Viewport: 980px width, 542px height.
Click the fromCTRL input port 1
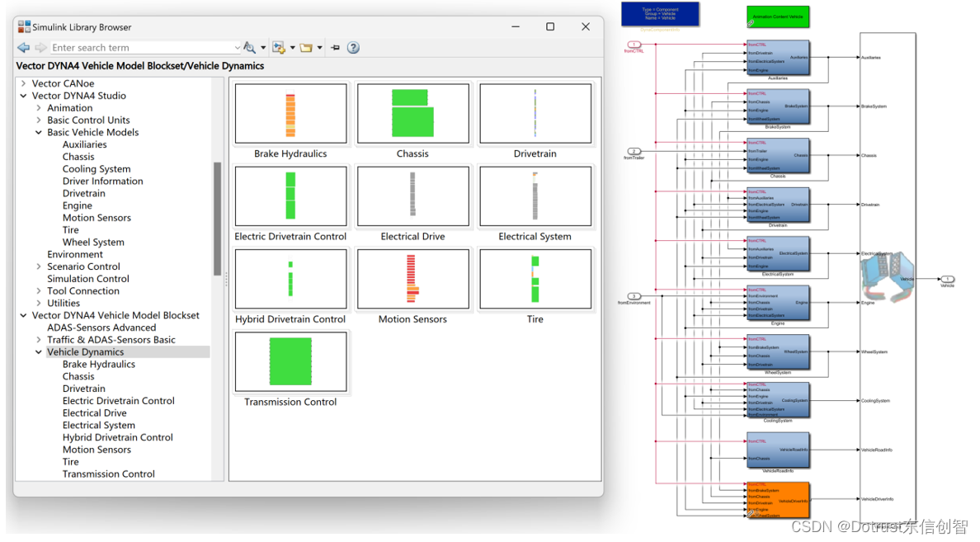click(x=634, y=45)
